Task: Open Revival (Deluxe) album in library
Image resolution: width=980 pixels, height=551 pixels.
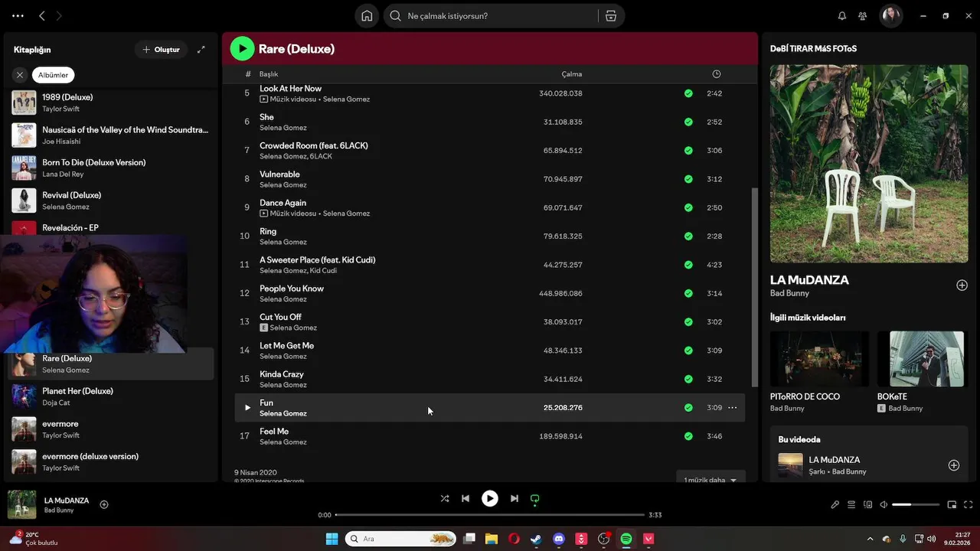Action: pos(111,201)
